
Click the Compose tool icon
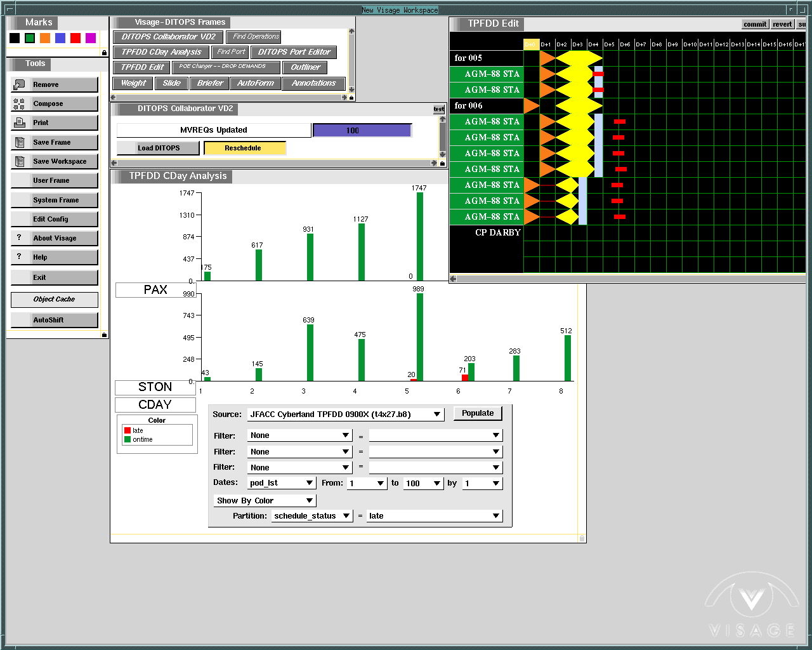20,104
